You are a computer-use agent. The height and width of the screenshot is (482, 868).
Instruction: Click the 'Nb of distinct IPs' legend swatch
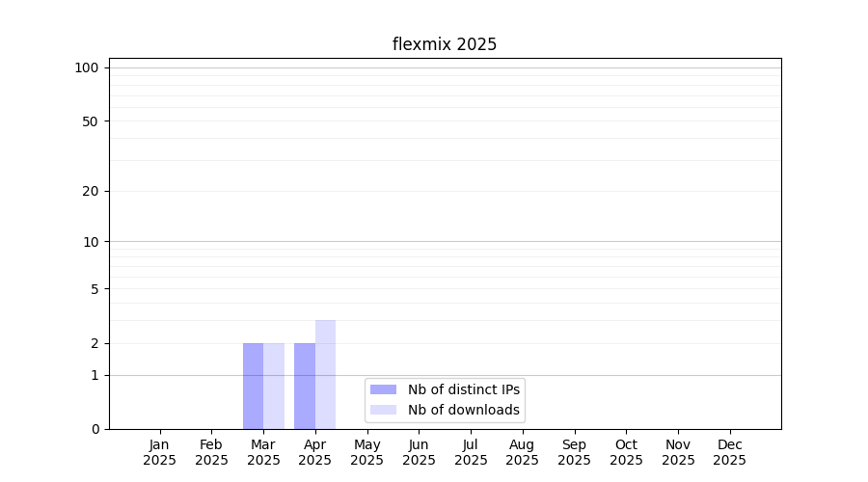(x=383, y=389)
